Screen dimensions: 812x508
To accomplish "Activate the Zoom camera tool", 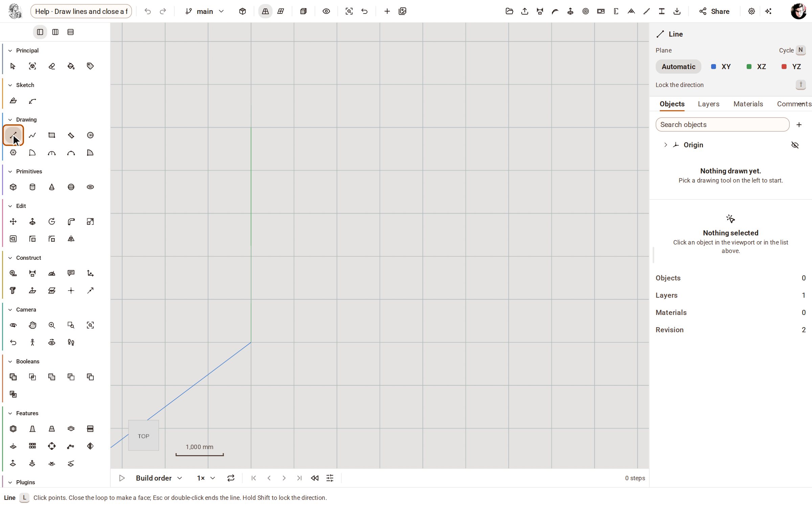I will coord(51,325).
